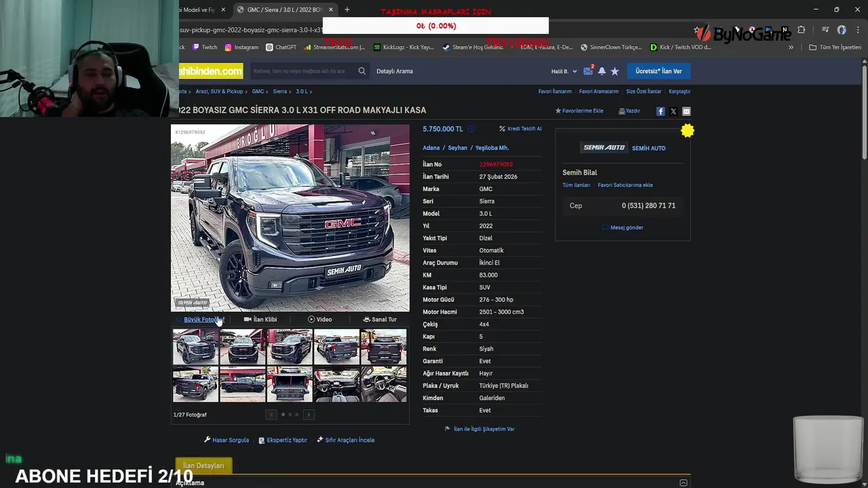The width and height of the screenshot is (868, 488).
Task: Click the page vertical scrollbar
Action: coord(864,112)
